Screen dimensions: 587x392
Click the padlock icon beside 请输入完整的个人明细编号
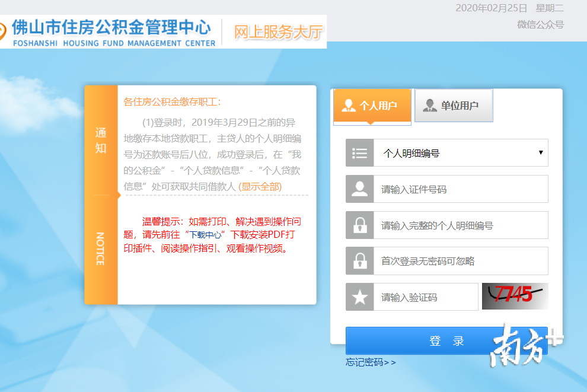tap(360, 225)
